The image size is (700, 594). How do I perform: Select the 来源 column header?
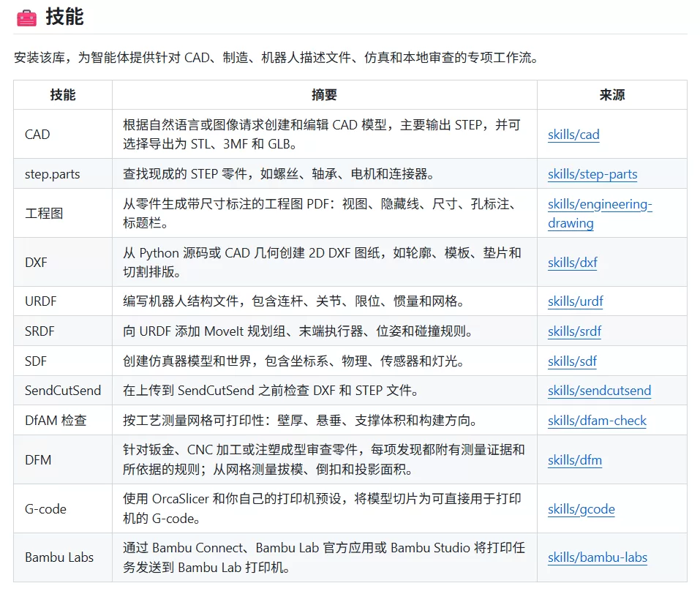(612, 94)
